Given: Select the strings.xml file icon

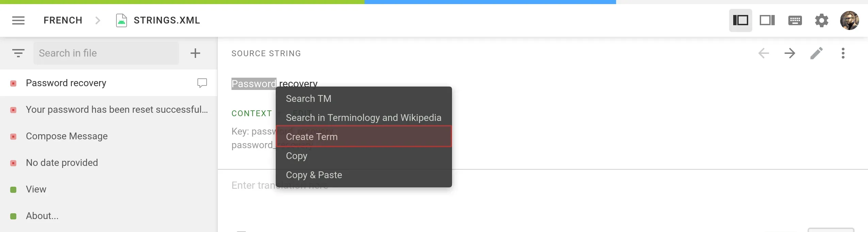Looking at the screenshot, I should pos(121,20).
